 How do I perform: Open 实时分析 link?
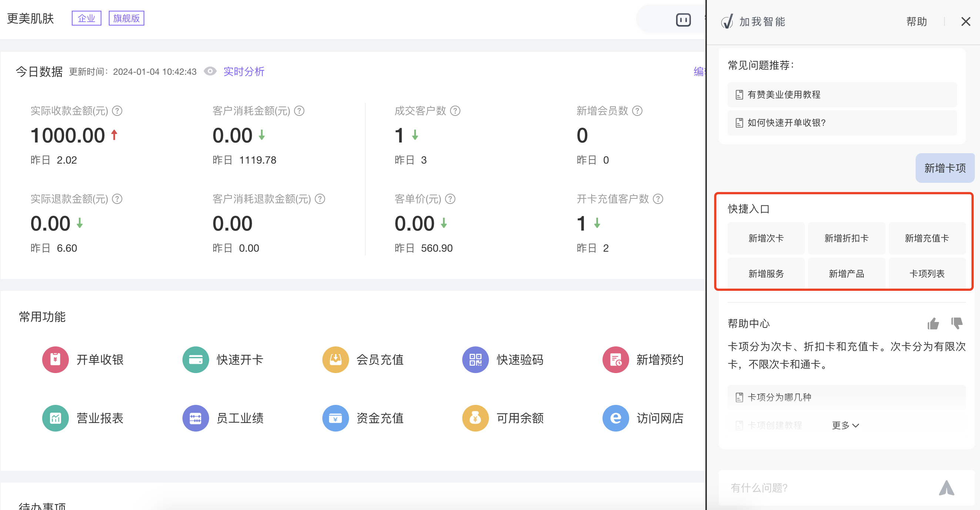click(x=244, y=71)
